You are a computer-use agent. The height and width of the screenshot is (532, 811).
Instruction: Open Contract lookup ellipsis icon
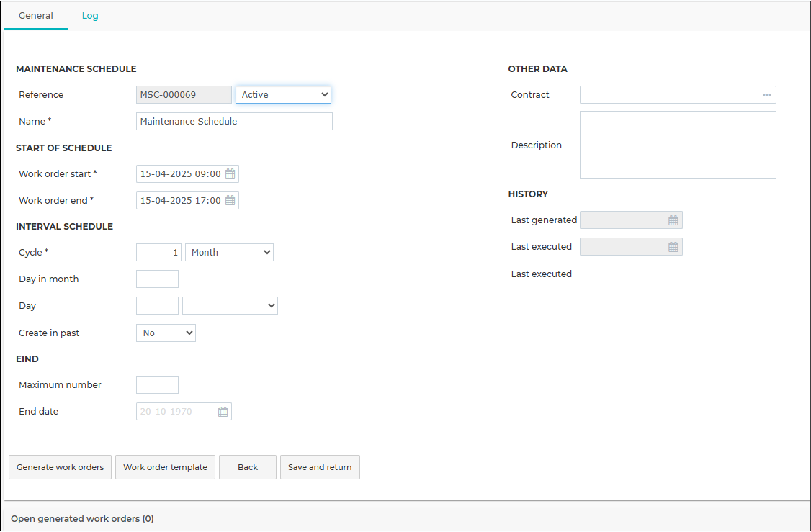(x=766, y=94)
